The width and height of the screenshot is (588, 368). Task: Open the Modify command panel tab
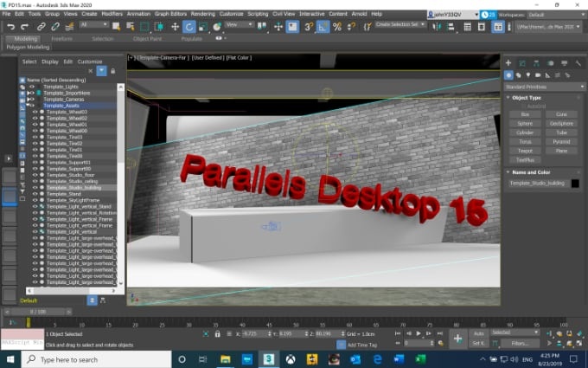point(522,62)
